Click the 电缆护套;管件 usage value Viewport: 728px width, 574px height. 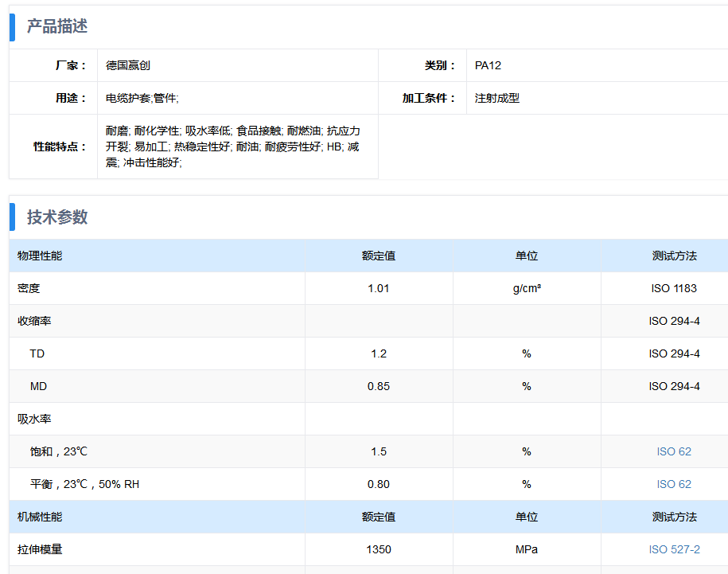coord(142,98)
